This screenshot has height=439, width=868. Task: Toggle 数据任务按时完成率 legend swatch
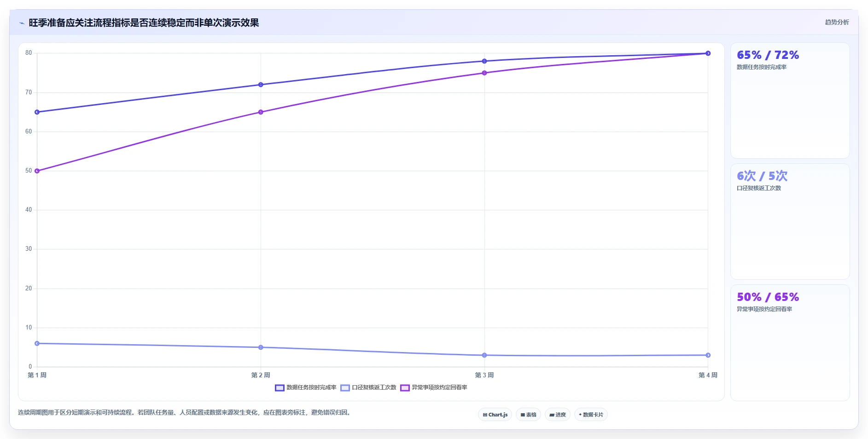pos(280,388)
